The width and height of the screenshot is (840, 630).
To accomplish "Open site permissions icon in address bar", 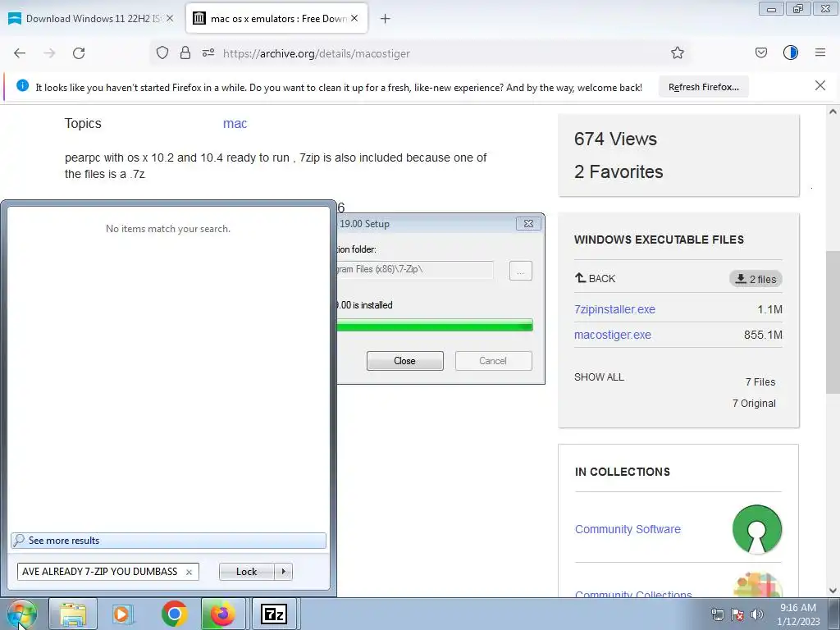I will [x=208, y=52].
